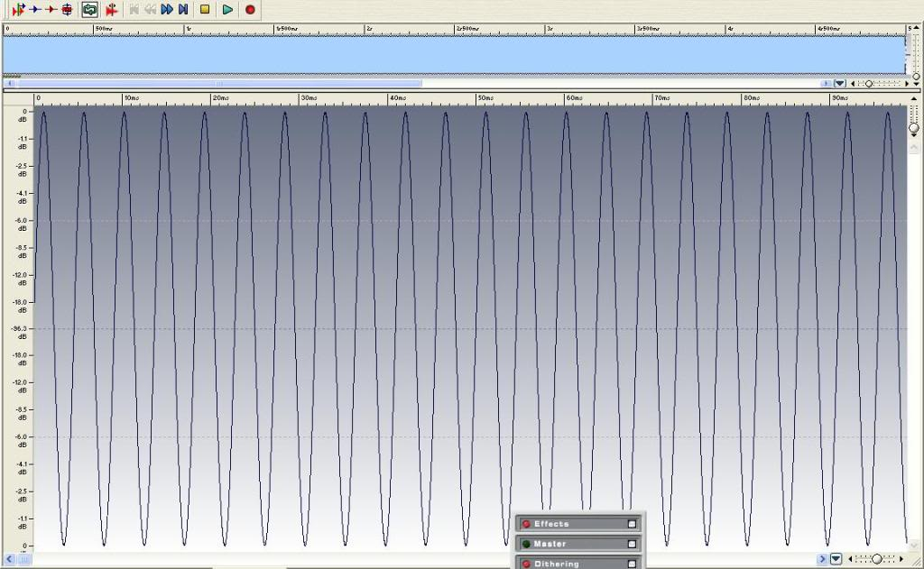This screenshot has height=569, width=924.
Task: Click down arrow below main vertical zoom slider
Action: tap(914, 137)
